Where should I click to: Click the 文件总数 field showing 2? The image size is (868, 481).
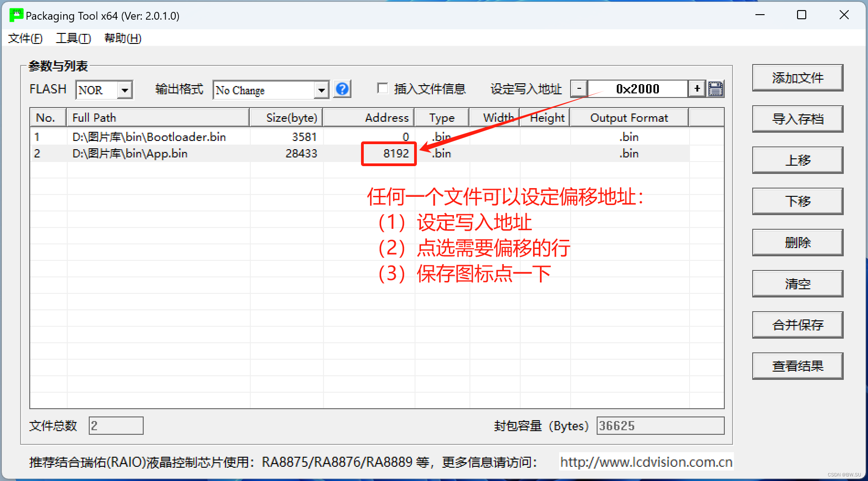point(116,426)
